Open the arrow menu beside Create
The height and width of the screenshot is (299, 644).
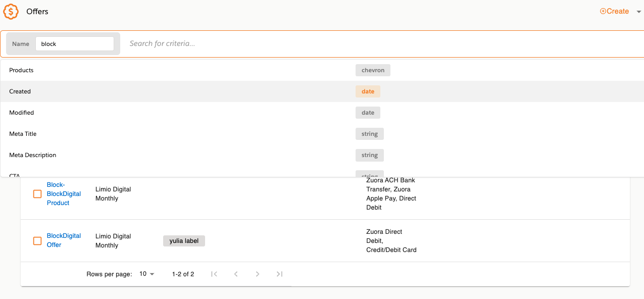638,12
